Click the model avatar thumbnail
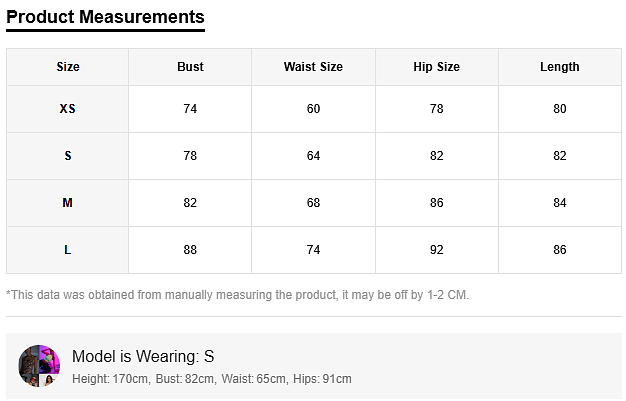Screen dimensions: 626x401 (x=39, y=366)
